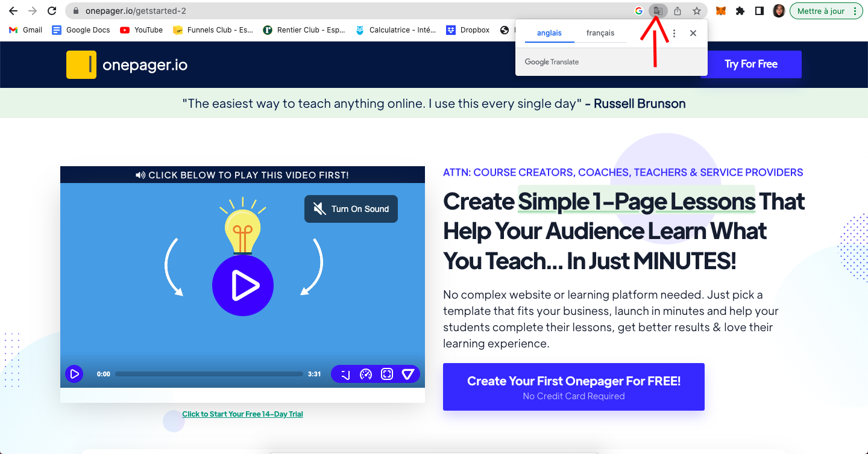
Task: Click the 'Simple 1-Page Lessons' headline text
Action: (x=636, y=201)
